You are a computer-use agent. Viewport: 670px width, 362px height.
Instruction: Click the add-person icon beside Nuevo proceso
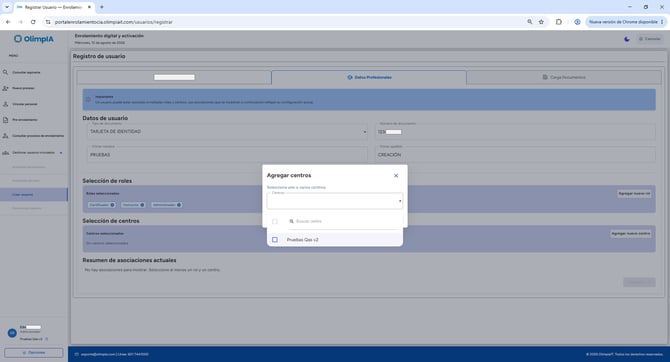(6, 88)
